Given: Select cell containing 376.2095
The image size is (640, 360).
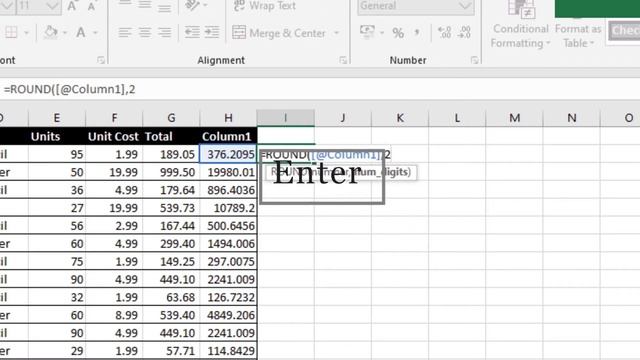Looking at the screenshot, I should tap(228, 154).
